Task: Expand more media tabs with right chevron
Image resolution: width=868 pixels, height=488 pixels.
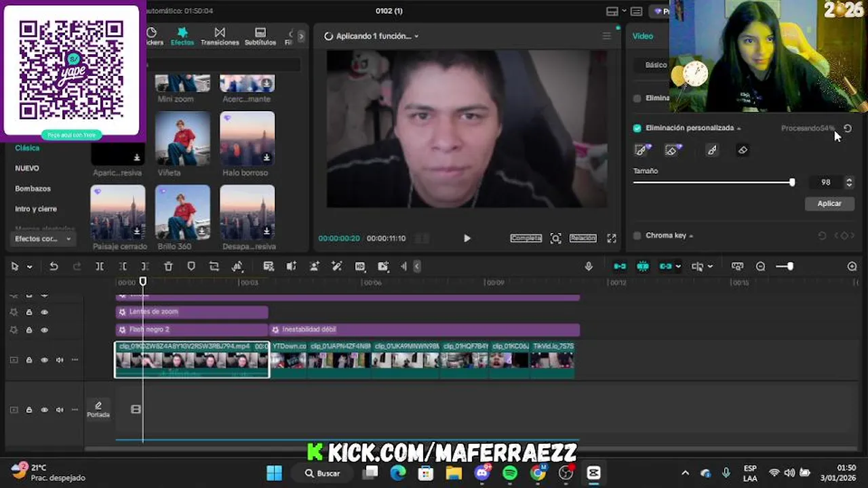Action: 301,37
